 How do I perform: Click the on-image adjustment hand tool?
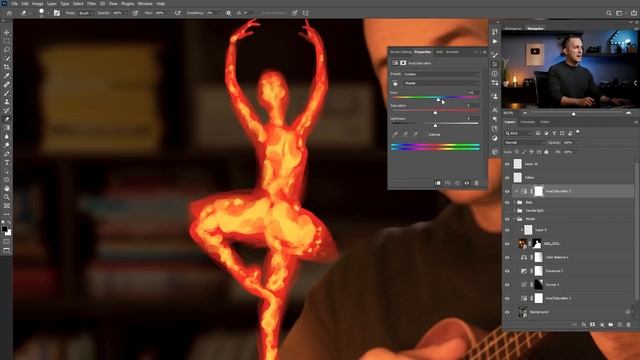[x=395, y=83]
